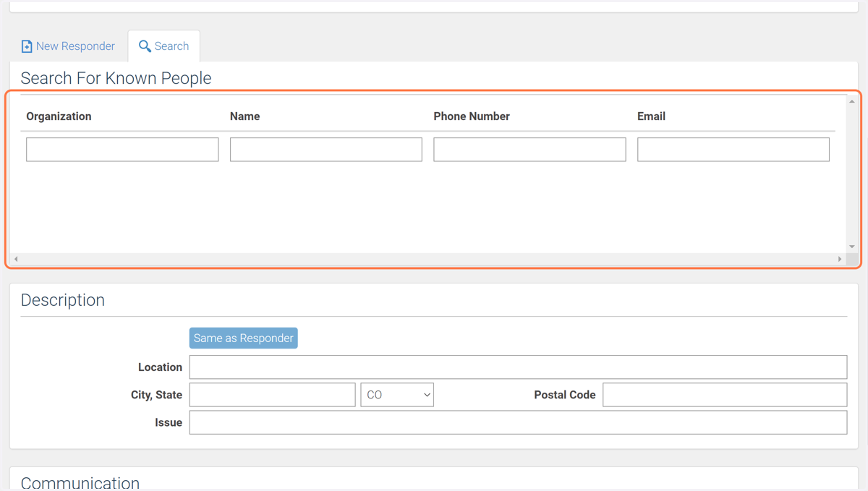Image resolution: width=868 pixels, height=491 pixels.
Task: Switch to the Search tab
Action: point(164,46)
